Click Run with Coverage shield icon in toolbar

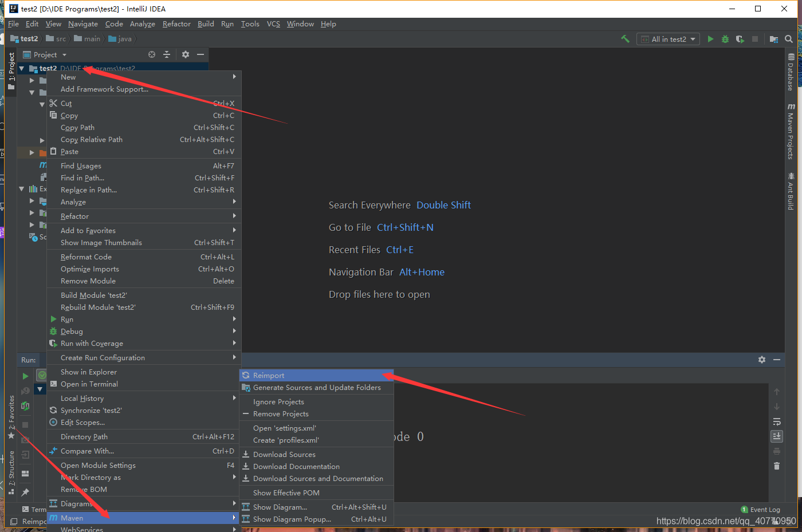[740, 39]
